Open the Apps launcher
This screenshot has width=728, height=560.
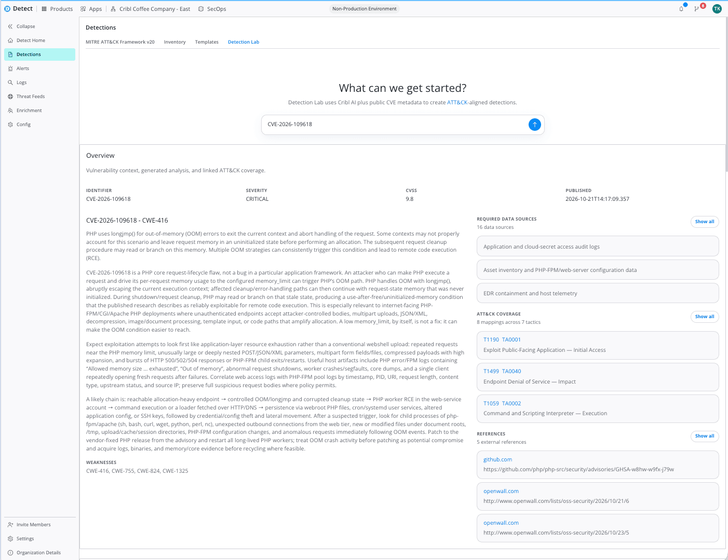pos(91,9)
